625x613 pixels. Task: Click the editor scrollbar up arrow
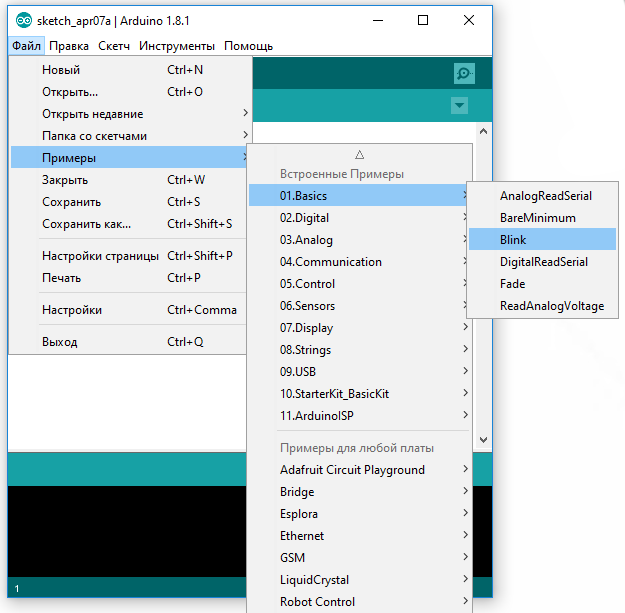pos(483,131)
